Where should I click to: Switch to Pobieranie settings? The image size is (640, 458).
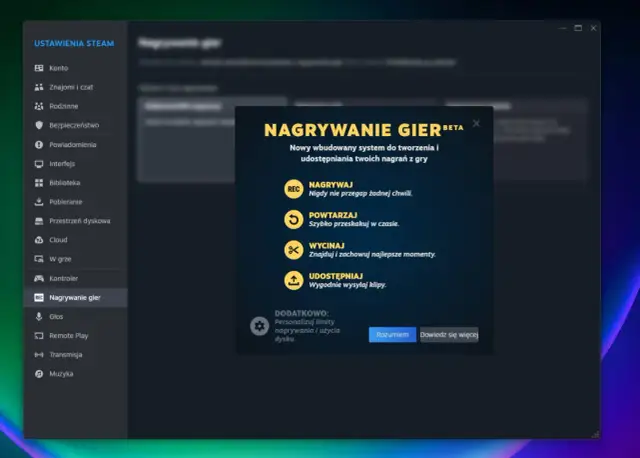click(x=76, y=202)
